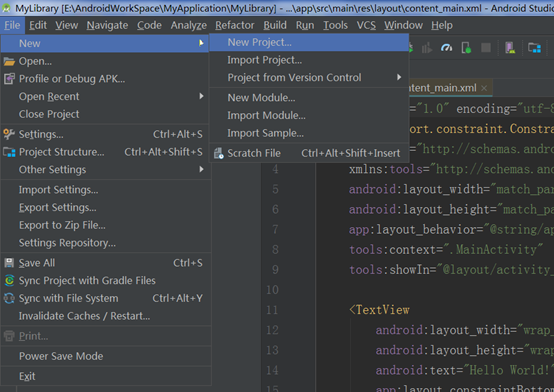This screenshot has height=392, width=554.
Task: Open the File menu
Action: click(x=12, y=25)
